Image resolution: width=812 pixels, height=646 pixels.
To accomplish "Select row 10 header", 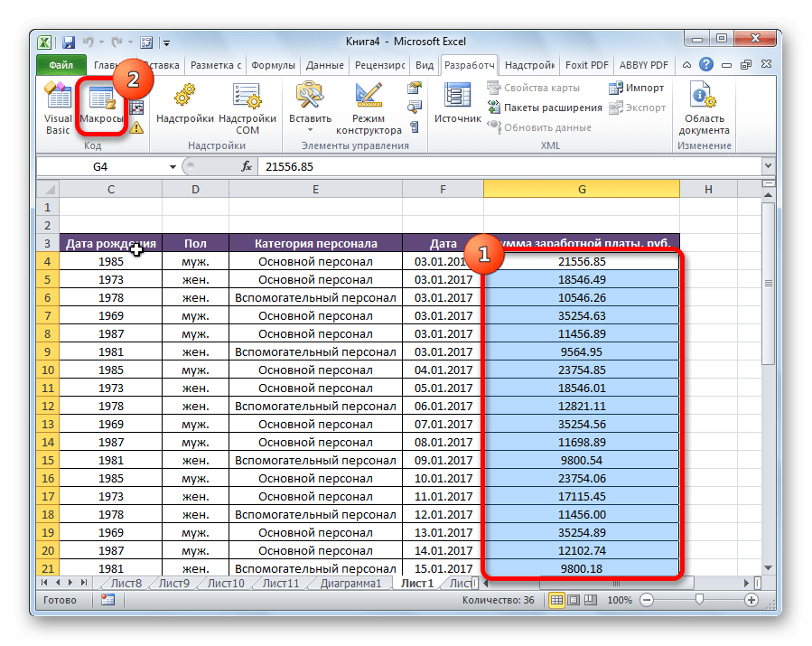I will (48, 370).
